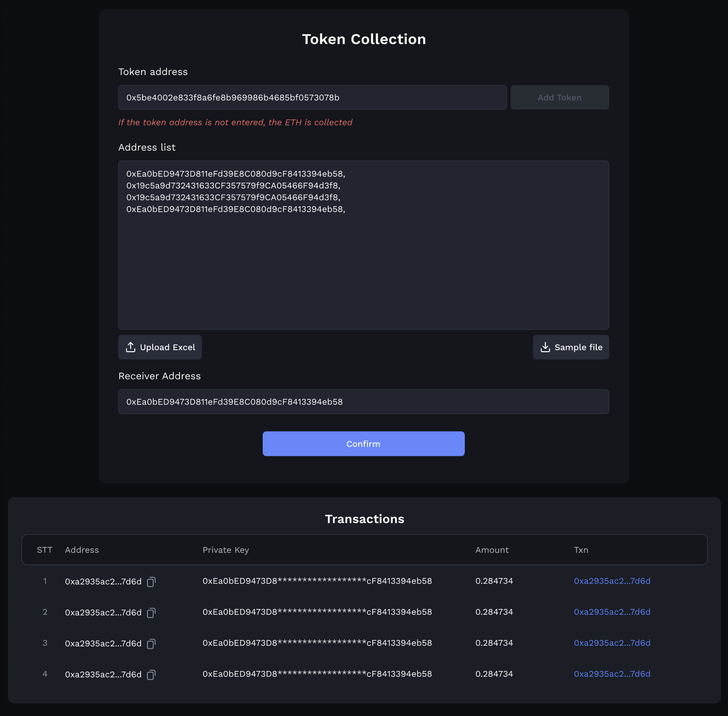Open the Txn link in row 2

click(x=612, y=612)
